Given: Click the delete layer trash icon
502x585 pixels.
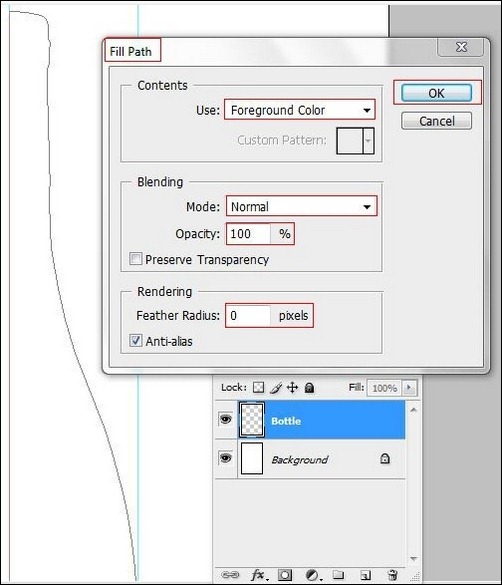Looking at the screenshot, I should click(392, 575).
